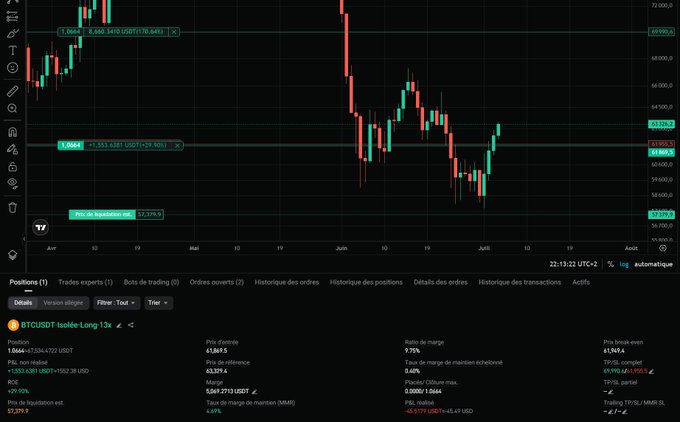This screenshot has height=422, width=680.
Task: Click the Placés/Clôture max value 0.0000/ 1.0664
Action: [423, 391]
